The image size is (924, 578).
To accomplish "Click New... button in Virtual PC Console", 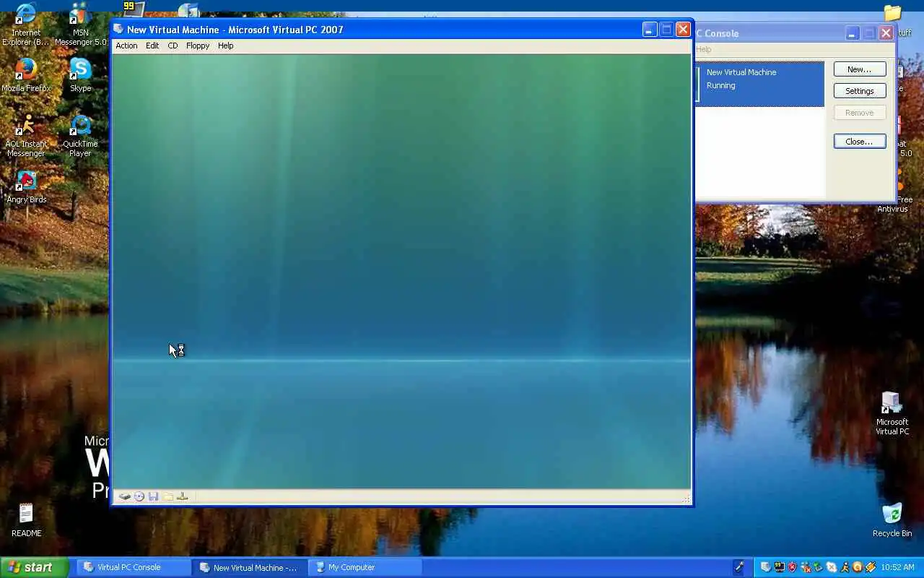I will [x=860, y=69].
